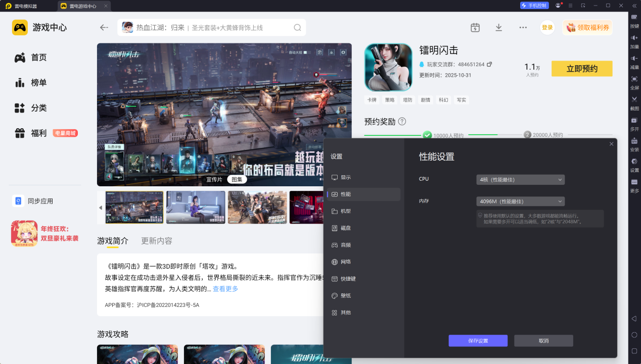Collapse the right toolbar with double chevron
Screen dimensions: 641x364
point(634,6)
